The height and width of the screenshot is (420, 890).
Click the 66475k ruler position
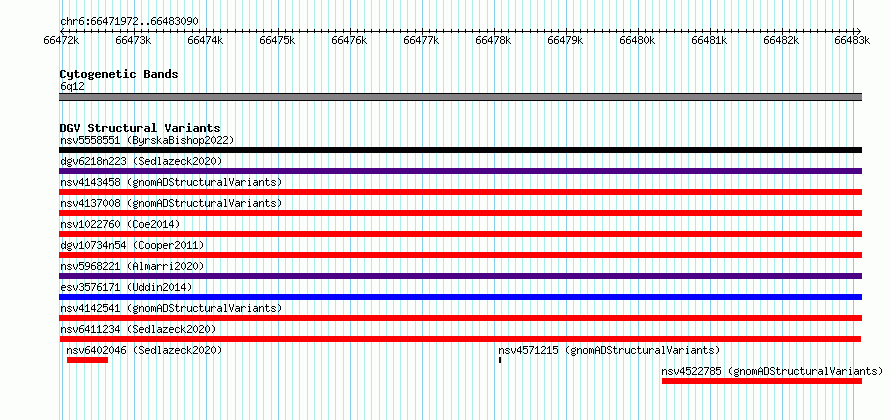(277, 40)
